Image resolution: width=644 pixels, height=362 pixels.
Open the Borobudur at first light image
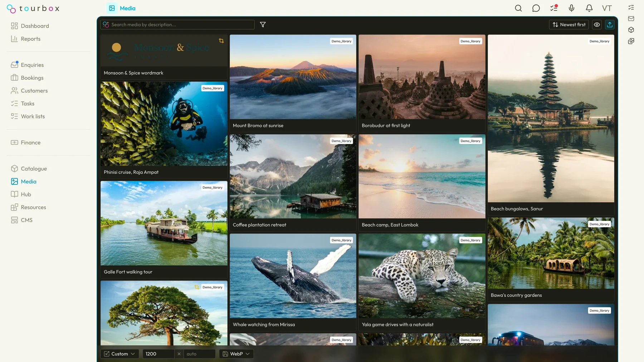(x=422, y=77)
